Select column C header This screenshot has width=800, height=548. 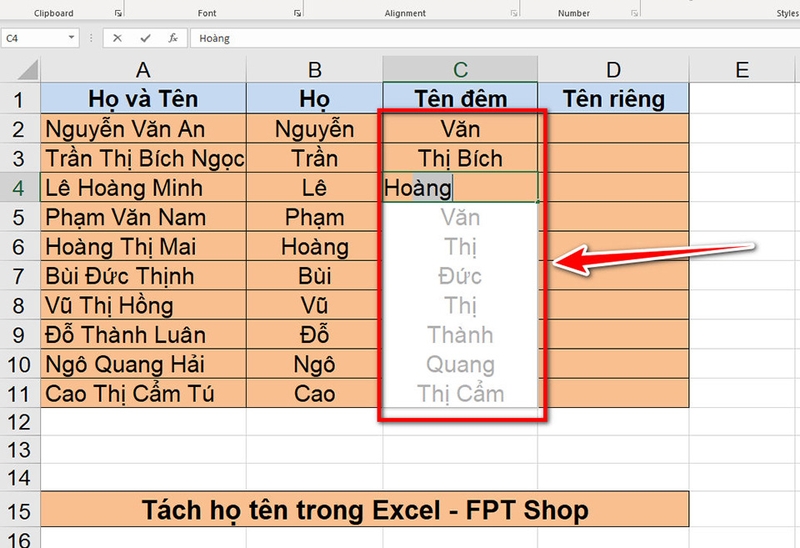click(x=460, y=70)
